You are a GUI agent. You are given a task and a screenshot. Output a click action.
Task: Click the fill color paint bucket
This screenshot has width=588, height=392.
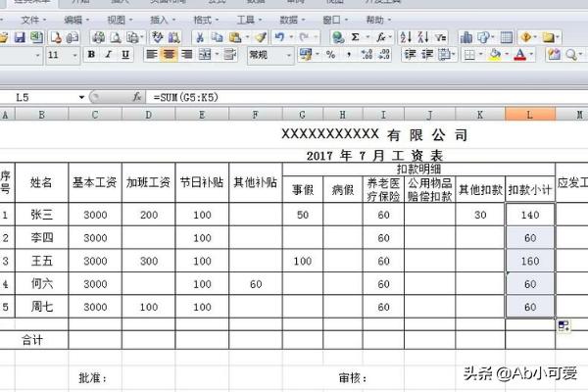495,55
